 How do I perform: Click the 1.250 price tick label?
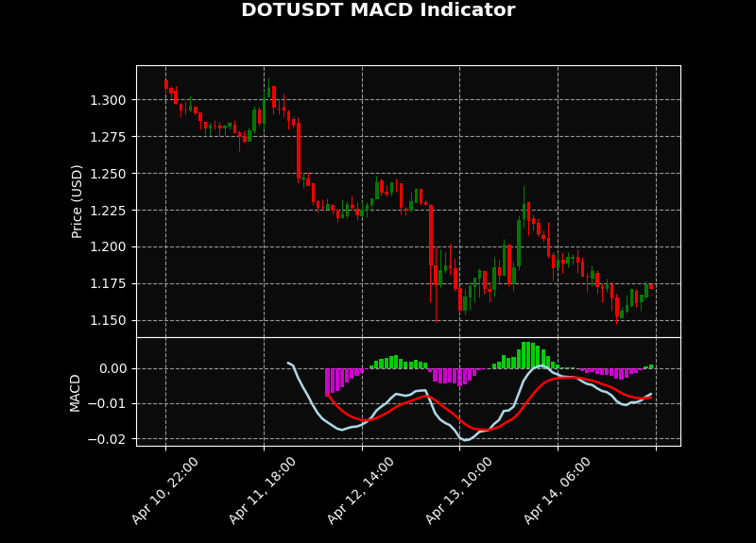(x=108, y=174)
